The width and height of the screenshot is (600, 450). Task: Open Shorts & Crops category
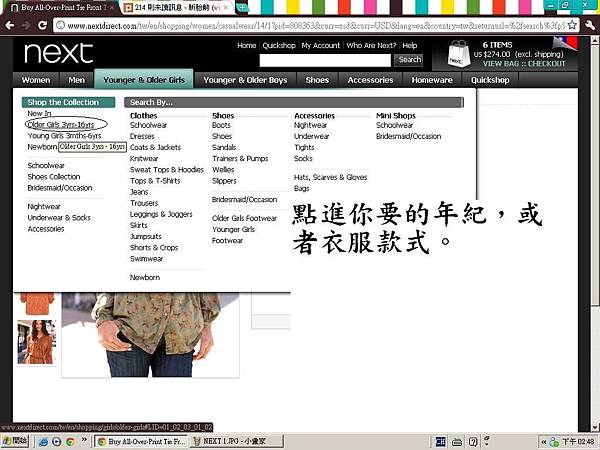[x=154, y=248]
